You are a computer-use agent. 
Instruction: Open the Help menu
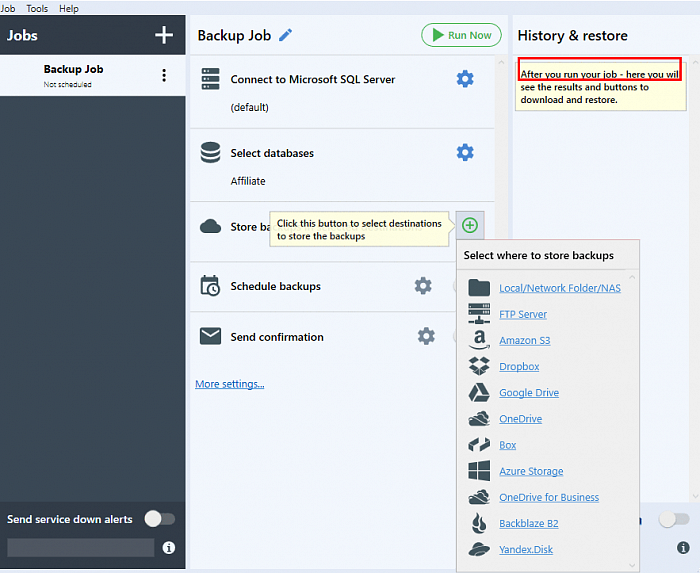tap(68, 8)
